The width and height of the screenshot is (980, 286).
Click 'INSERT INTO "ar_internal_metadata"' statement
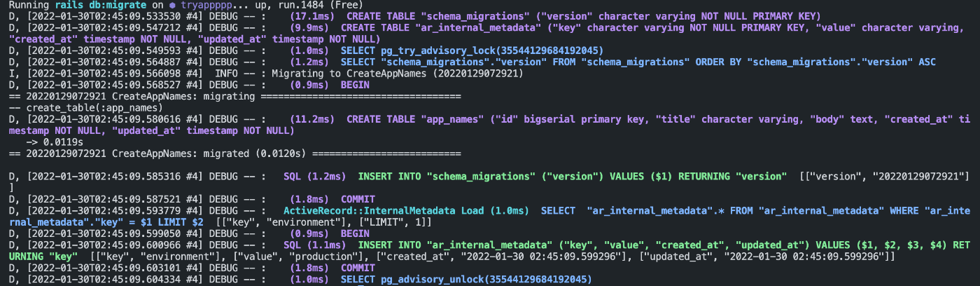pyautogui.click(x=456, y=245)
